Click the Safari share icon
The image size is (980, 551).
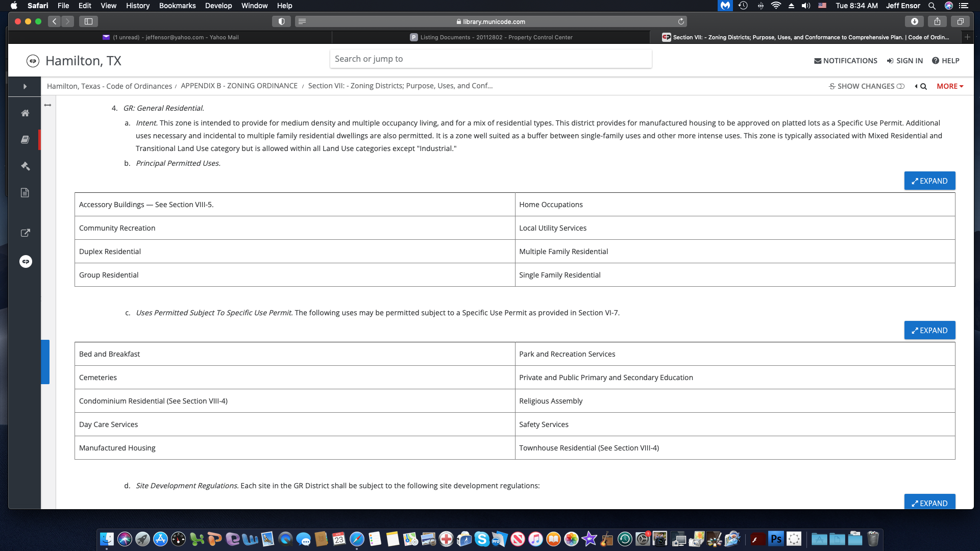pyautogui.click(x=937, y=21)
